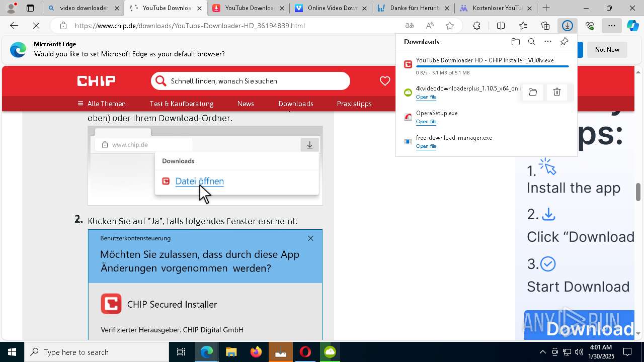The height and width of the screenshot is (362, 644).
Task: Click the free-download-manager.exe file name
Action: (x=454, y=138)
